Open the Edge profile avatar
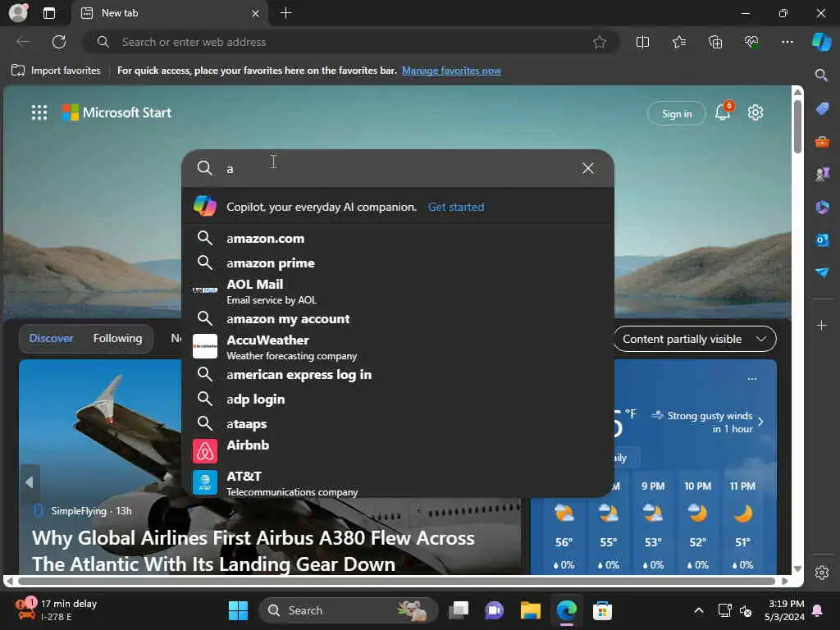The image size is (840, 630). pyautogui.click(x=18, y=13)
